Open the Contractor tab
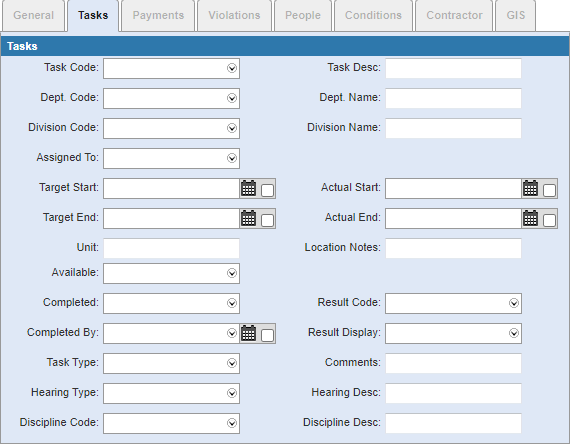The image size is (570, 444). (454, 15)
